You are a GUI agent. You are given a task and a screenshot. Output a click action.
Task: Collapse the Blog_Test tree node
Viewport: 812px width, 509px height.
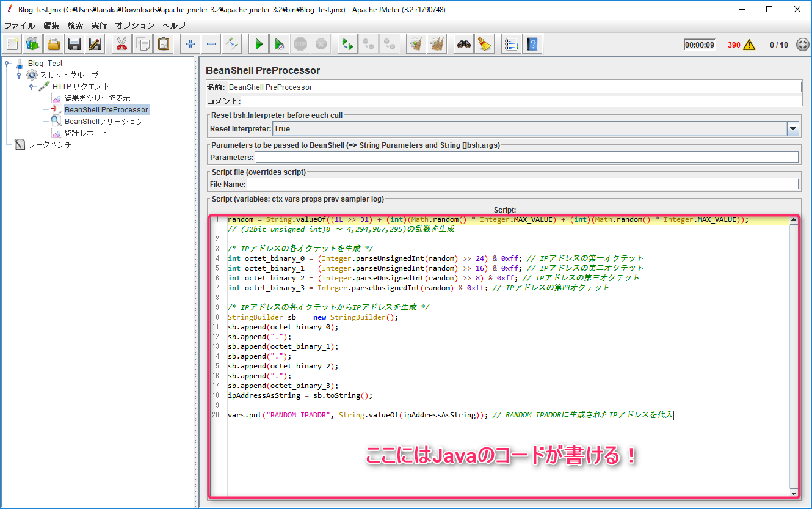point(7,63)
